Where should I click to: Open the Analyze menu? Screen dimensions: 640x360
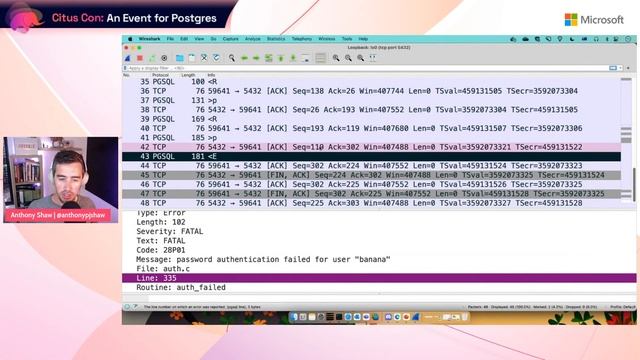pos(253,39)
